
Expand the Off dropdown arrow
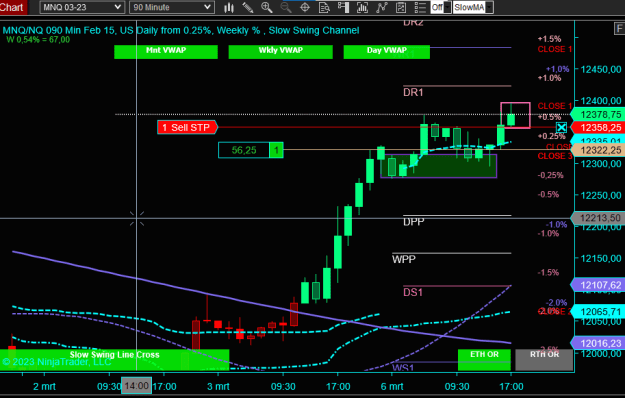[448, 7]
